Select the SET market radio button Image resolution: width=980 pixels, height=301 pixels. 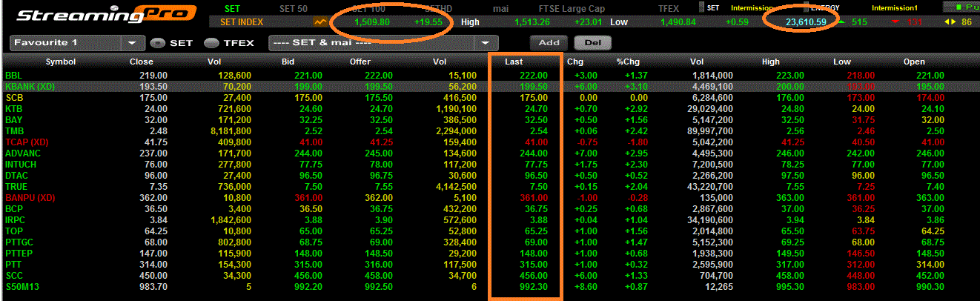pyautogui.click(x=156, y=43)
